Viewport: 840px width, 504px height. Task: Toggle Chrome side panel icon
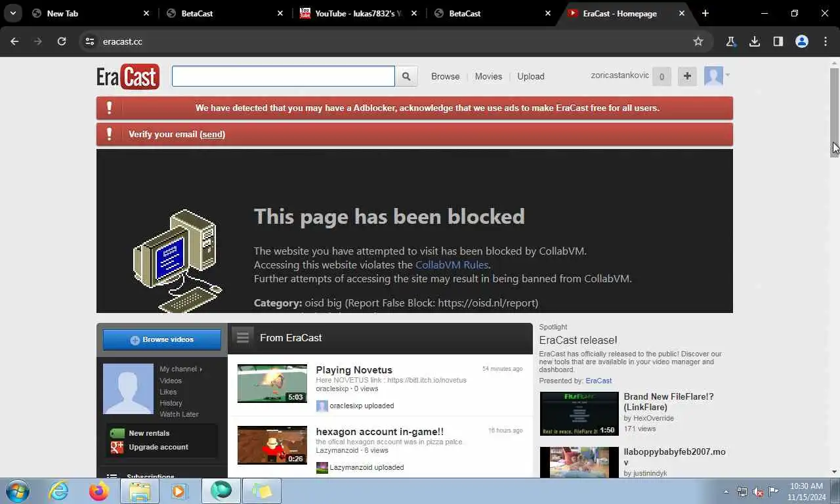tap(778, 41)
